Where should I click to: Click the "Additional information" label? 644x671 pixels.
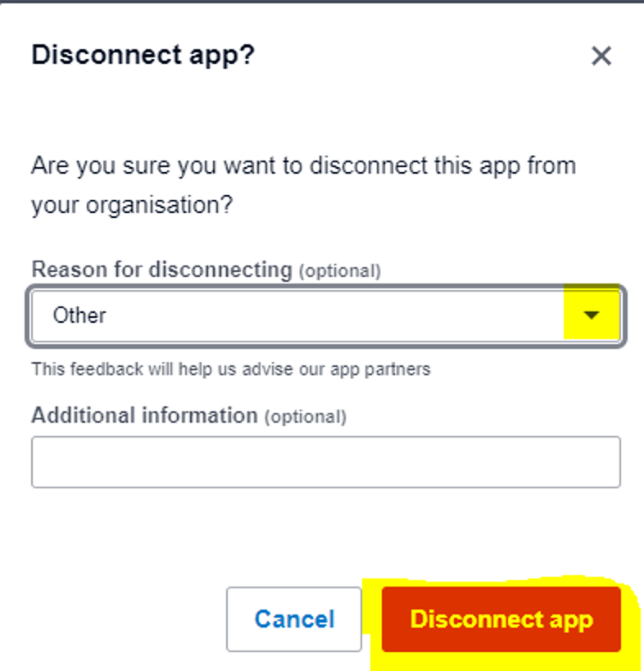click(144, 415)
